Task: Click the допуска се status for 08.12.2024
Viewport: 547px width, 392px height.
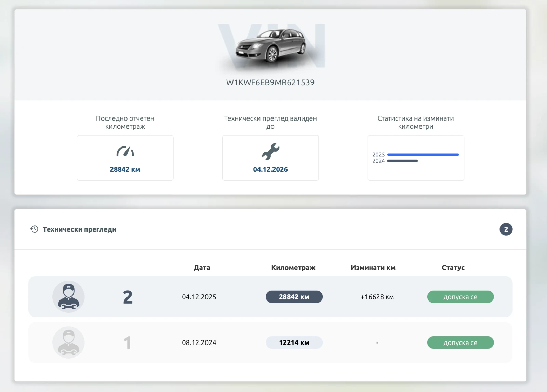Action: (460, 342)
